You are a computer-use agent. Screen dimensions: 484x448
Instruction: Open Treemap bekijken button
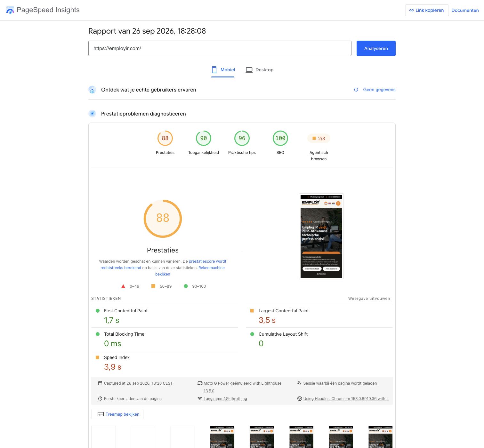point(117,414)
